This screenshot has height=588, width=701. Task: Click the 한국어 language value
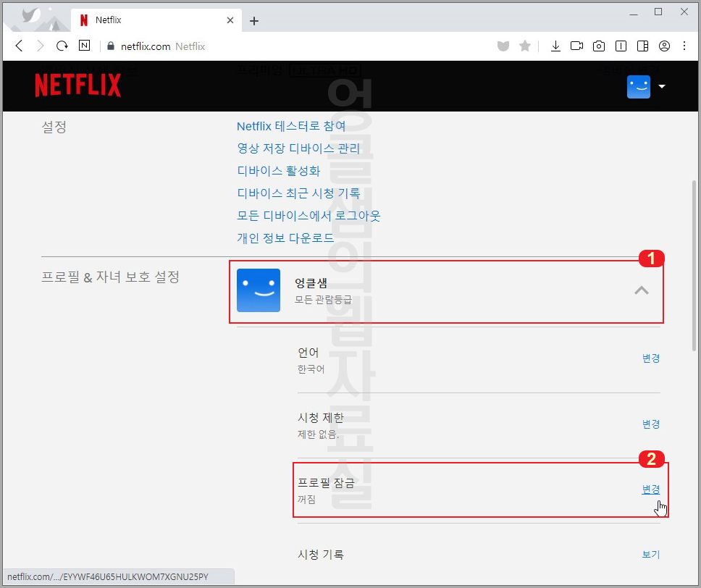[x=311, y=369]
